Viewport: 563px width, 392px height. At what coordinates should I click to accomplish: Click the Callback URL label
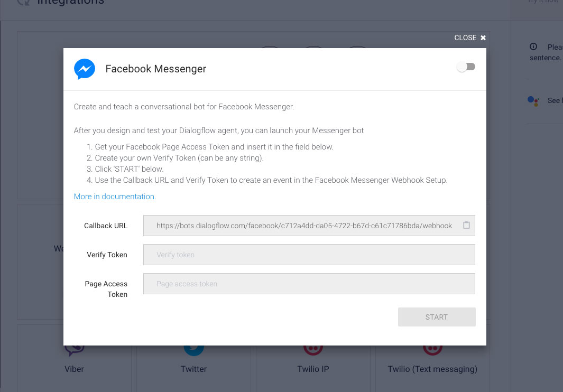(106, 226)
